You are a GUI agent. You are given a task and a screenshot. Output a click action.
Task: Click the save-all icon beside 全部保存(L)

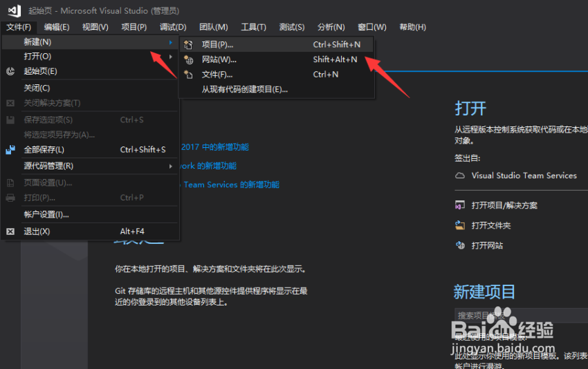[x=10, y=150]
